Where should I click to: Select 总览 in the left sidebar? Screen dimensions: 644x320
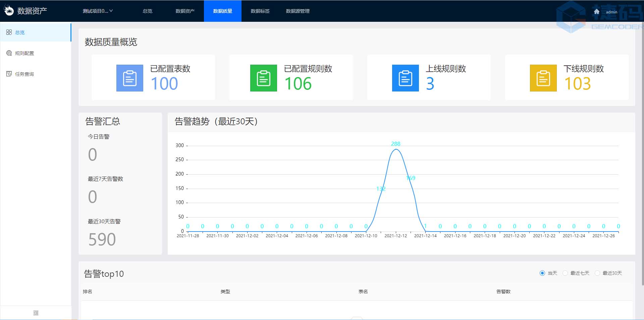point(36,33)
